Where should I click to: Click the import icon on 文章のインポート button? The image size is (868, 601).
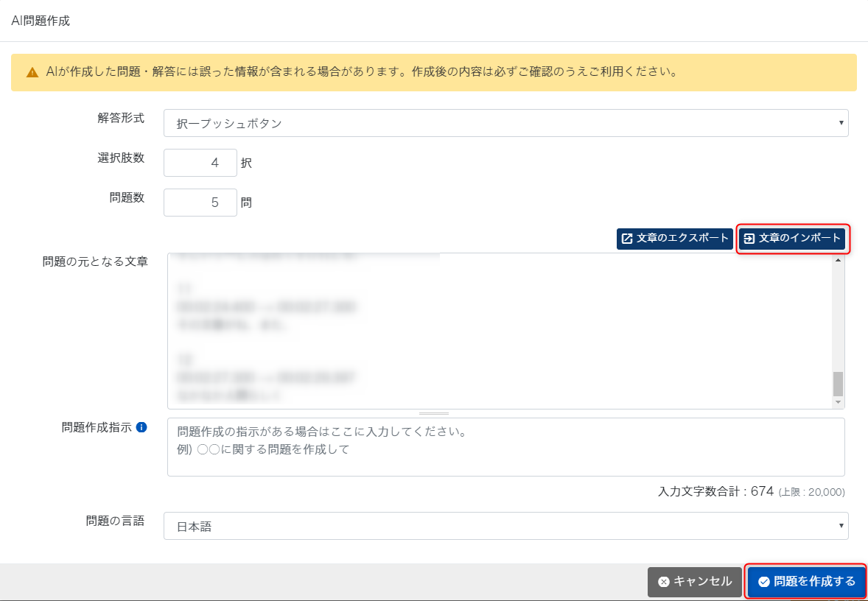click(748, 239)
